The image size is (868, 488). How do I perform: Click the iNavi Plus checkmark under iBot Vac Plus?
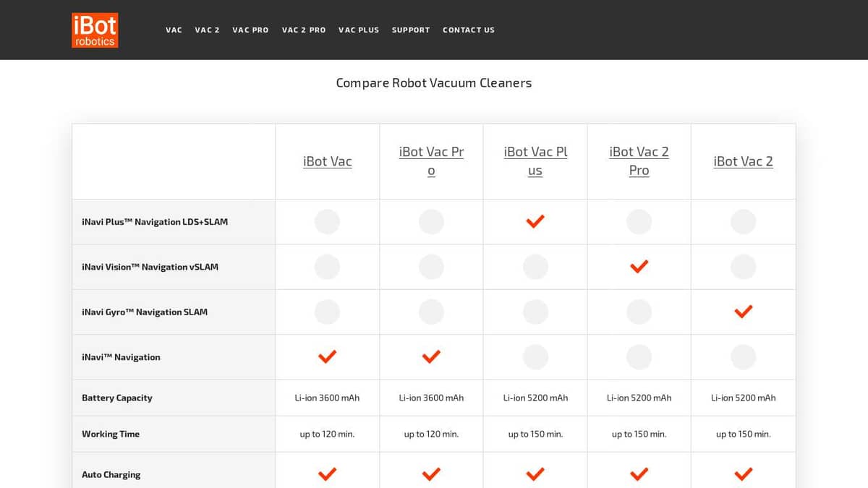click(535, 222)
